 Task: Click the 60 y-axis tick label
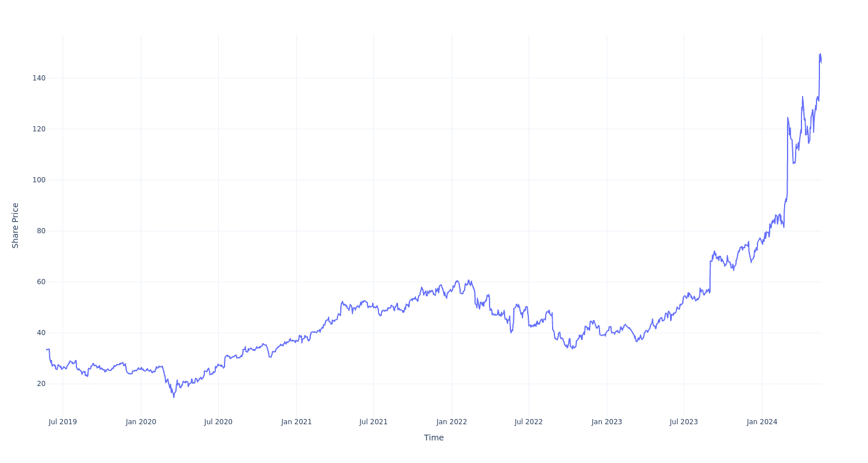[x=41, y=282]
